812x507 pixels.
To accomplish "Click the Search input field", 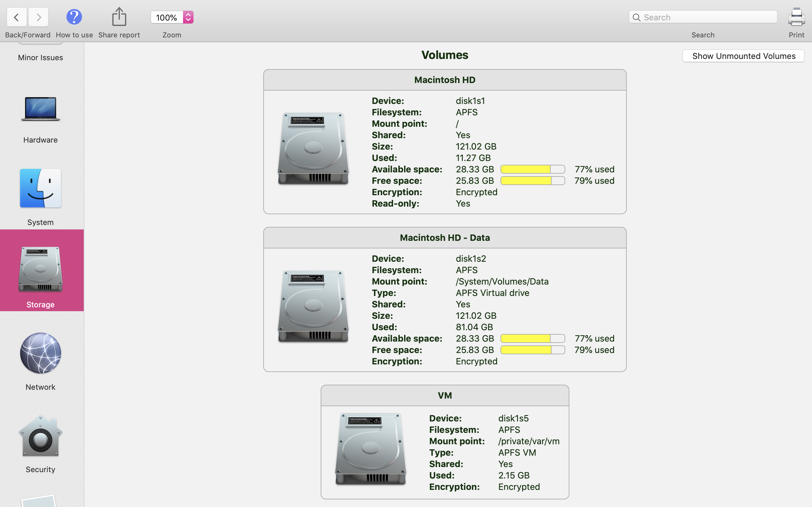I will pyautogui.click(x=708, y=17).
